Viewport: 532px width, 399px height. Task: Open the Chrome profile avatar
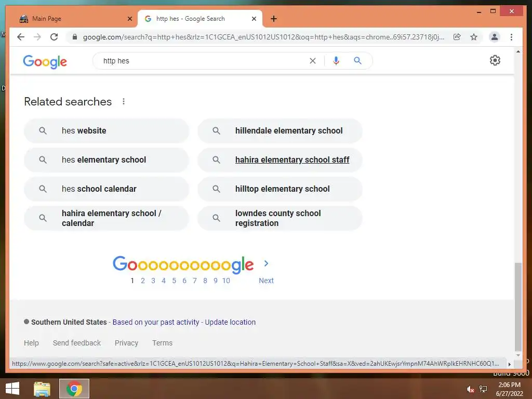(495, 37)
